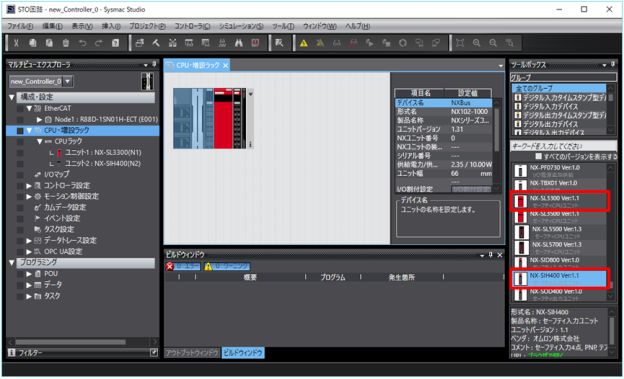The height and width of the screenshot is (379, 624).
Task: Toggle show all versions checkbox in toolbox
Action: tap(538, 156)
